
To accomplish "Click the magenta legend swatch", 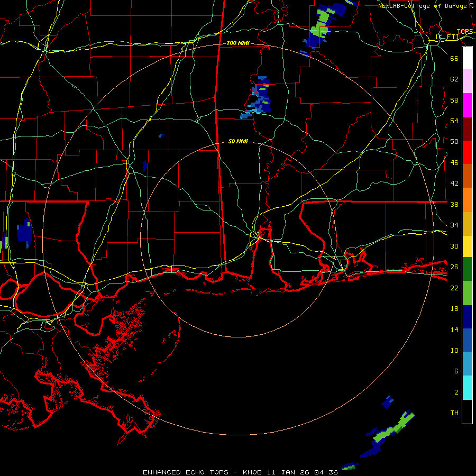I will point(467,105).
